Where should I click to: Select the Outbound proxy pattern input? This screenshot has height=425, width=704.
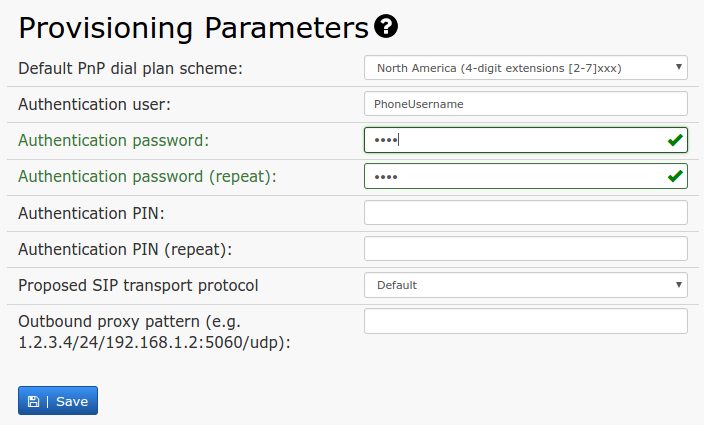[526, 321]
